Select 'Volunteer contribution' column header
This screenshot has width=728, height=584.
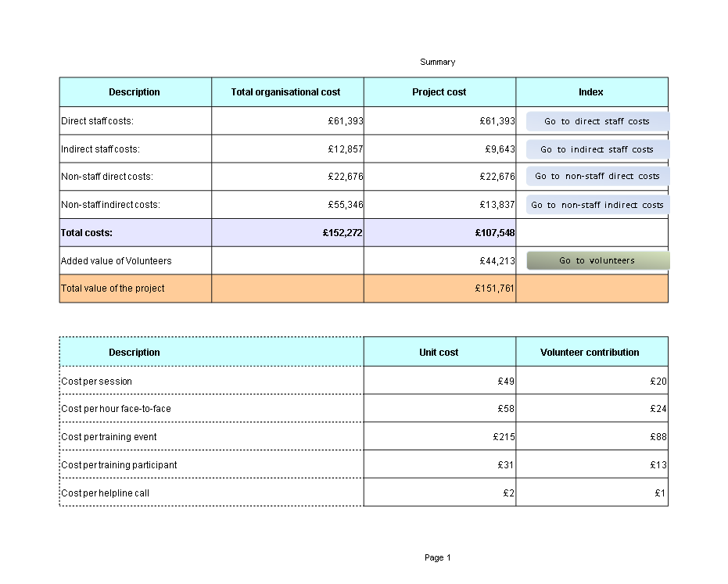tap(592, 353)
